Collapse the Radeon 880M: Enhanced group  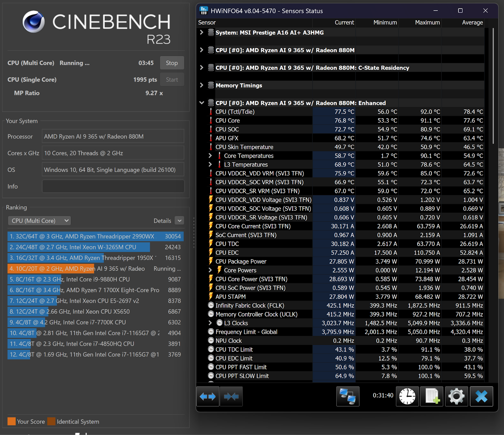pyautogui.click(x=202, y=103)
